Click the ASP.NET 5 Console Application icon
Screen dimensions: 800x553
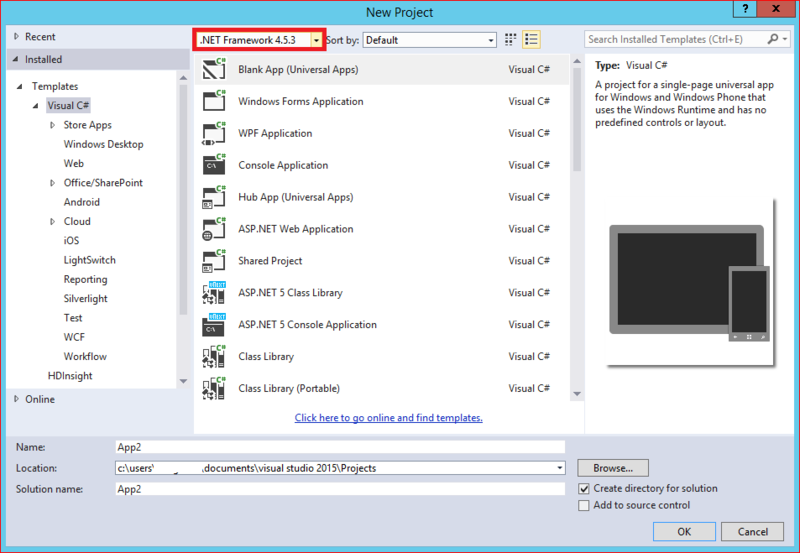click(214, 324)
